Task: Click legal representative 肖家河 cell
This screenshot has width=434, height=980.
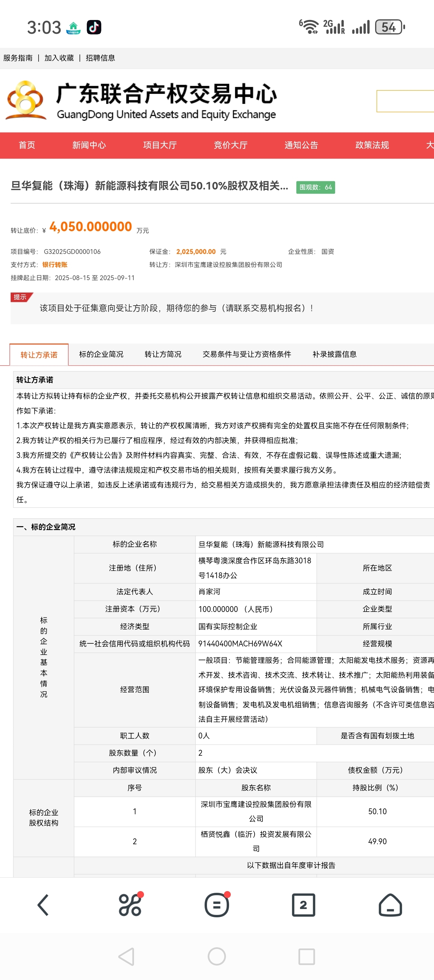Action: pyautogui.click(x=256, y=592)
